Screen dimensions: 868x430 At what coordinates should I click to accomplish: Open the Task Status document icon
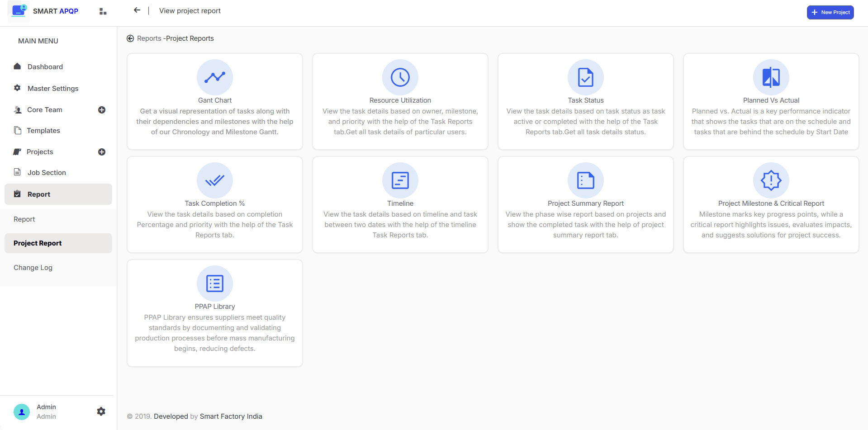(585, 77)
